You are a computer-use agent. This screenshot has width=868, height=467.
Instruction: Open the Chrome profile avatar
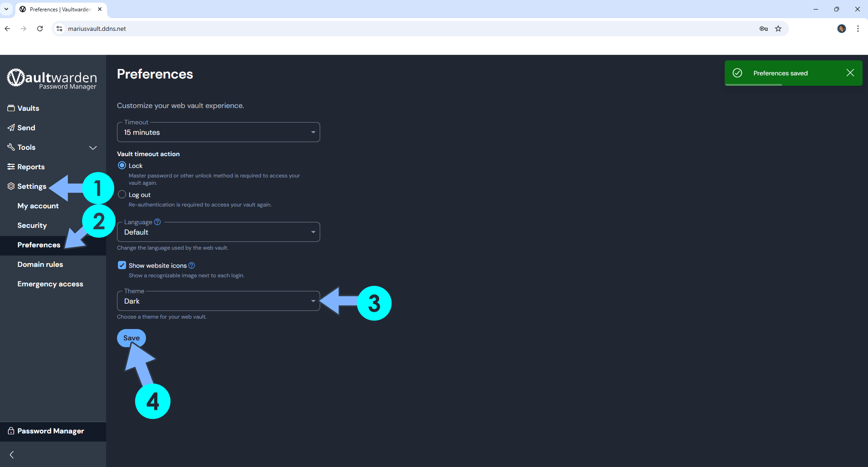(841, 29)
